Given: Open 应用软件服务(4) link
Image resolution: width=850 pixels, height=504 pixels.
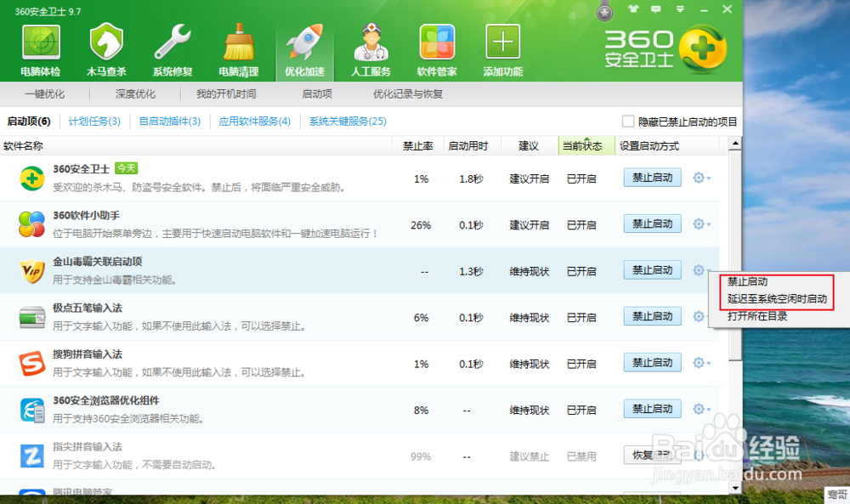Looking at the screenshot, I should [254, 122].
